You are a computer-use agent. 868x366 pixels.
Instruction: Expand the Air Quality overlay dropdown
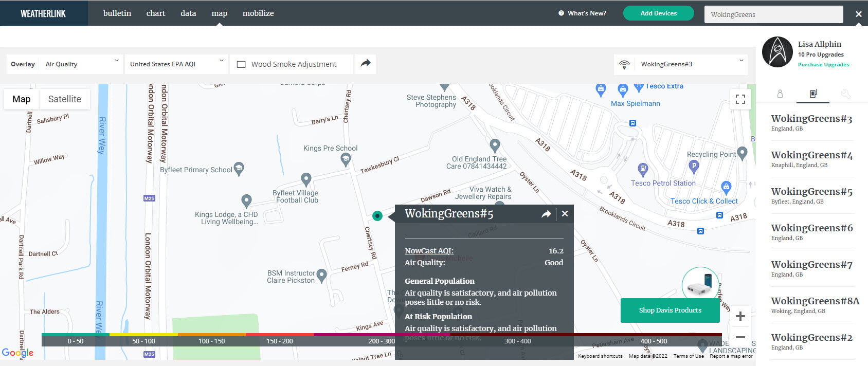(x=81, y=64)
